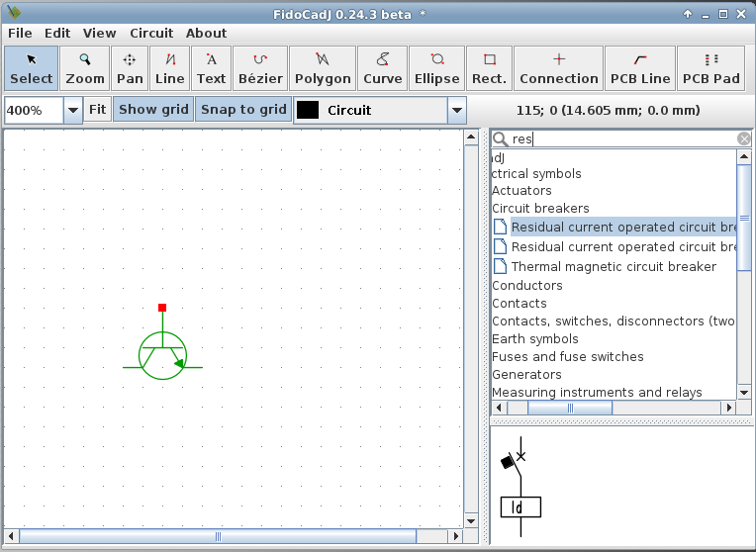This screenshot has height=552, width=756.
Task: Disable Snap to grid
Action: (243, 110)
